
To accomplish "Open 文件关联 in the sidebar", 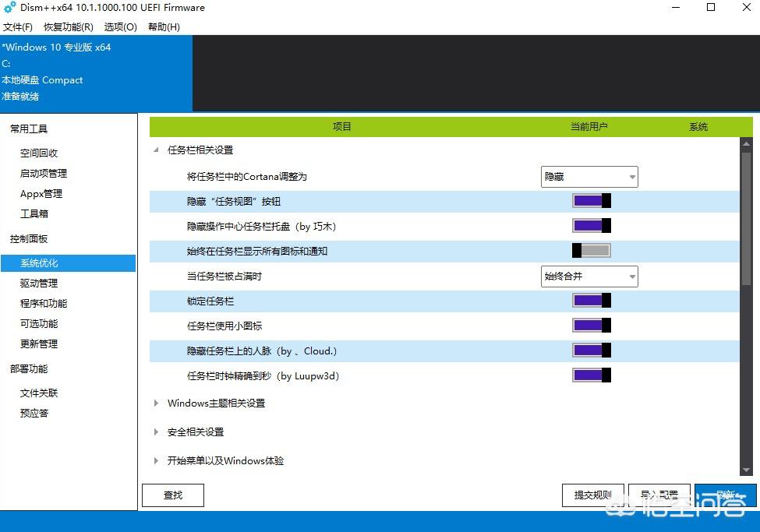I will click(x=39, y=393).
